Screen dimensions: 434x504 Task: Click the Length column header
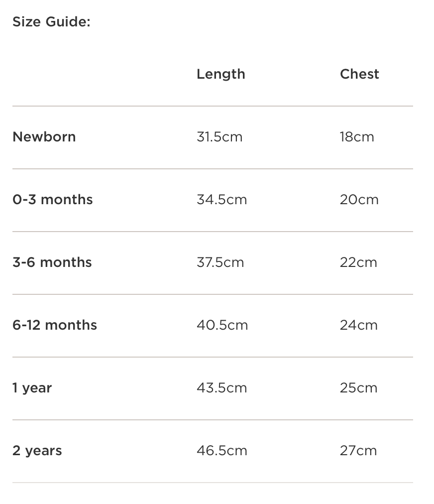pyautogui.click(x=220, y=74)
